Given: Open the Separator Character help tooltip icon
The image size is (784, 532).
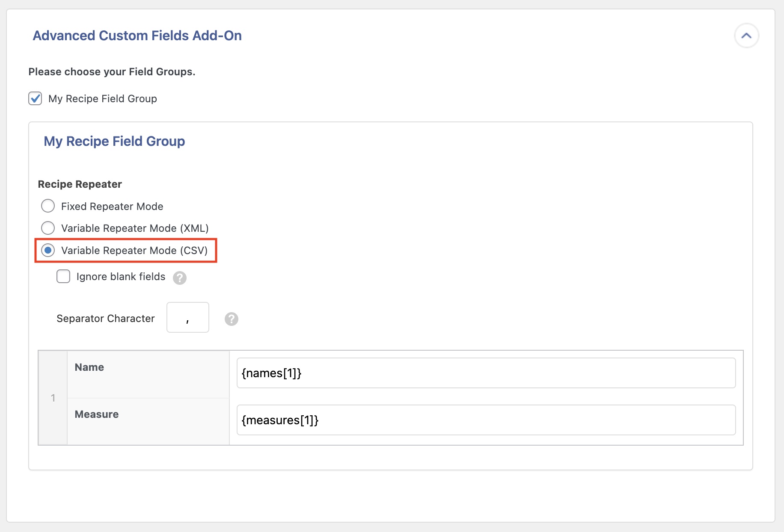Looking at the screenshot, I should 232,319.
